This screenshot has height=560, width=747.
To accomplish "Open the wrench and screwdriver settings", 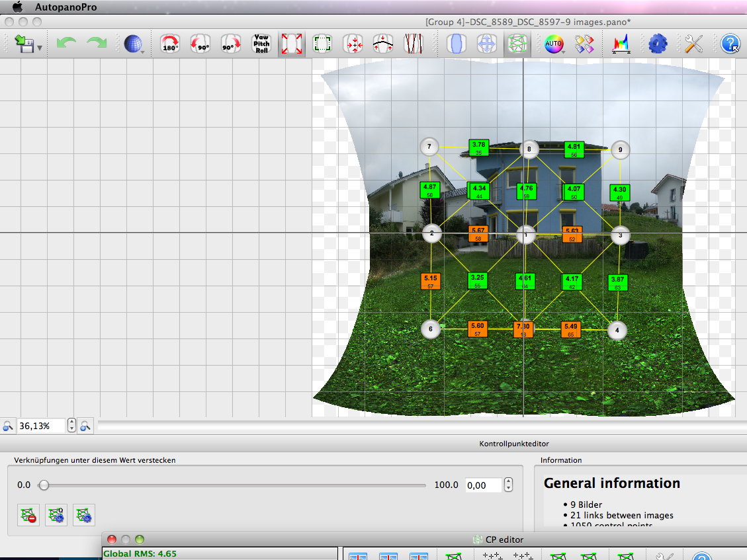I will (693, 45).
